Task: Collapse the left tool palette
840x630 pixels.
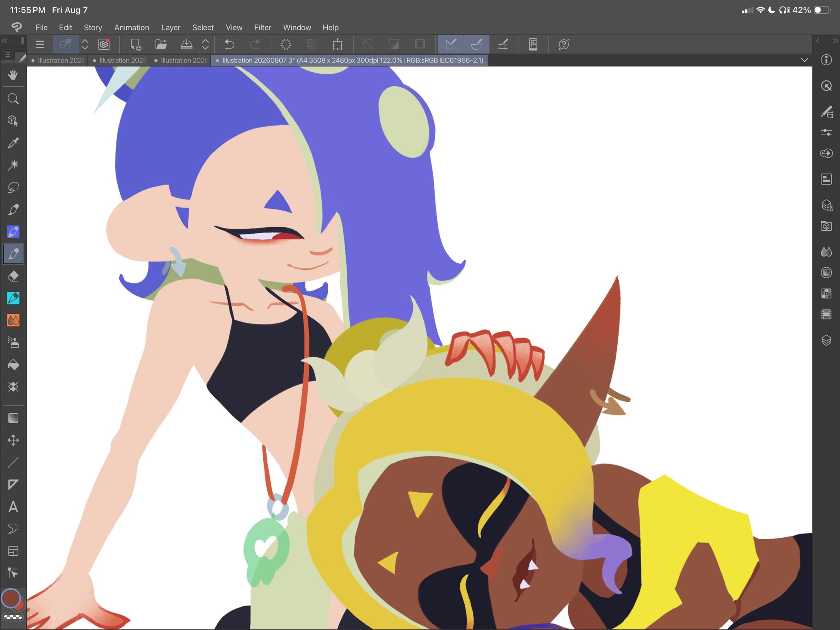Action: [5, 41]
